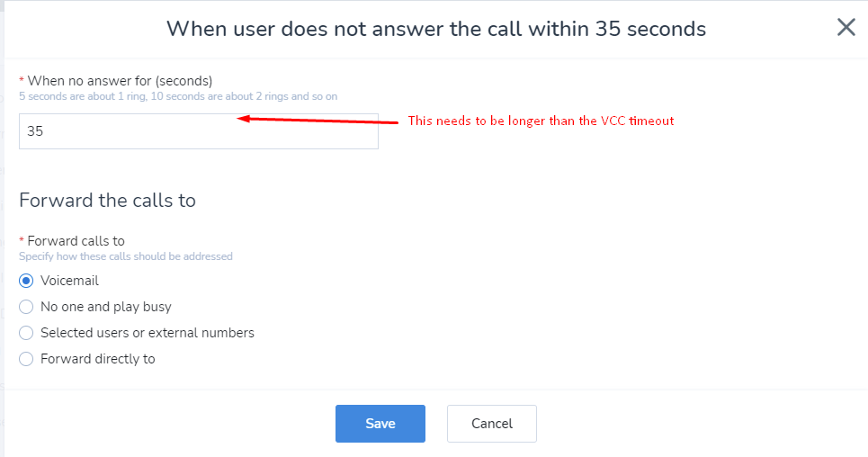Click the dialog title about 35 seconds
868x457 pixels.
point(436,29)
